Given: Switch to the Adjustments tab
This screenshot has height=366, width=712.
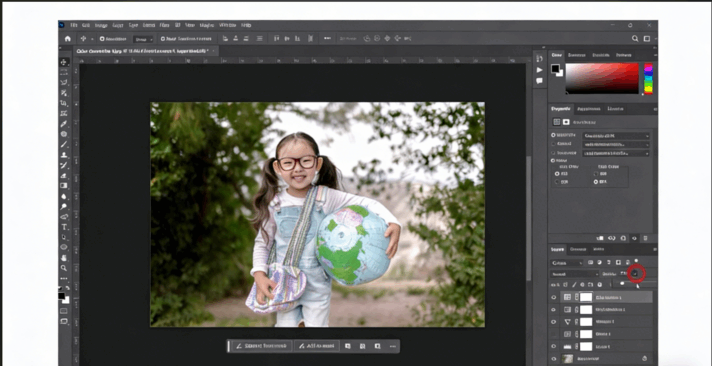Looking at the screenshot, I should [x=589, y=109].
